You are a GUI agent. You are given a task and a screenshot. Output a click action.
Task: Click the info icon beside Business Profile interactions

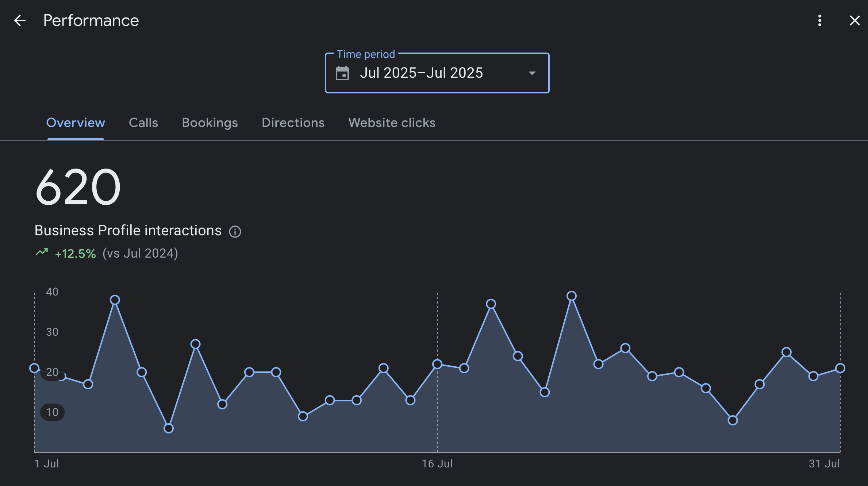[235, 231]
